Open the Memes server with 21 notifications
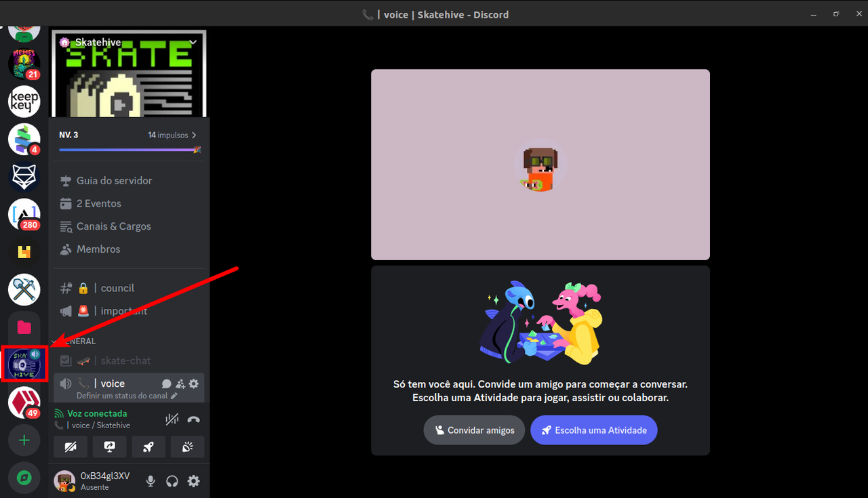This screenshot has width=868, height=498. point(24,64)
